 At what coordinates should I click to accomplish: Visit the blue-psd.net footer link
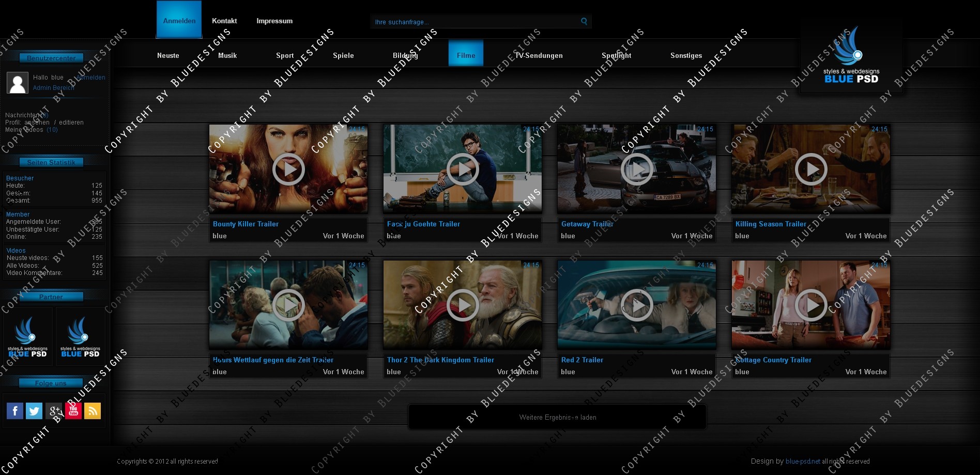coord(803,462)
